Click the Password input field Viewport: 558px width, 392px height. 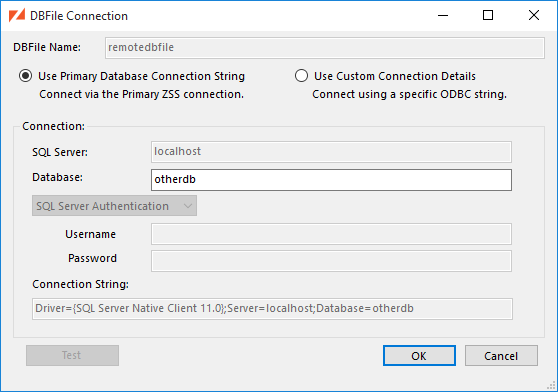tap(331, 261)
